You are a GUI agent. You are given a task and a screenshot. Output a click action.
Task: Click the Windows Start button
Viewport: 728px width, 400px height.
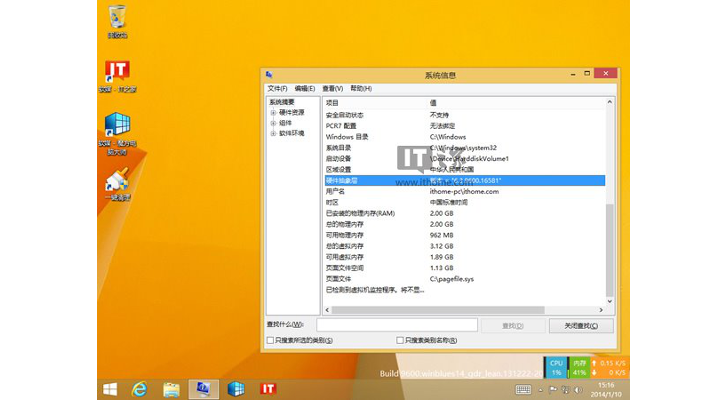[x=110, y=388]
